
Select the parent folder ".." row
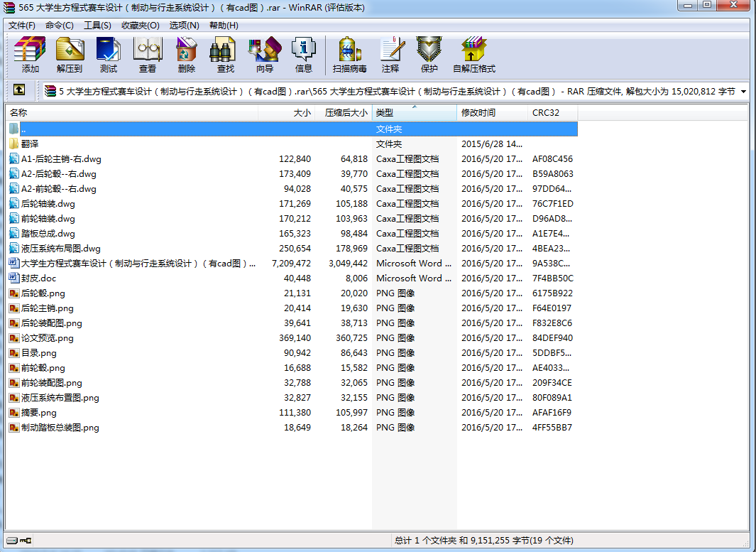click(x=292, y=129)
